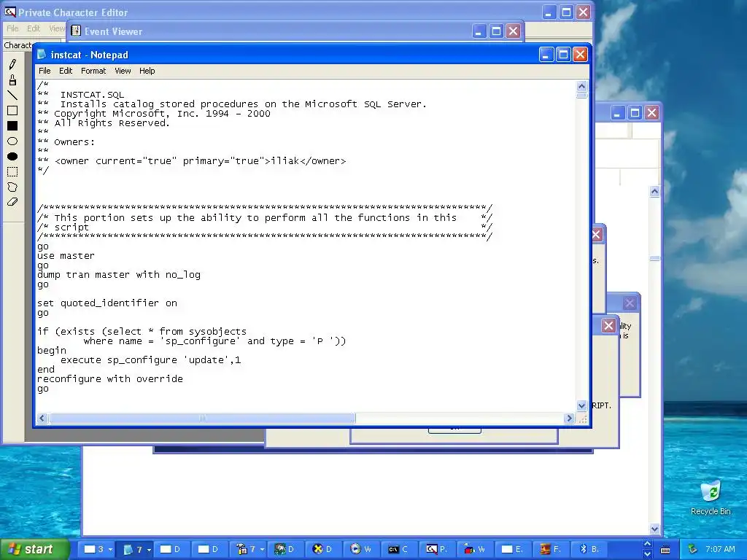The height and width of the screenshot is (560, 747).
Task: Expand the taskbar group with the 7 tool icon
Action: click(x=248, y=549)
